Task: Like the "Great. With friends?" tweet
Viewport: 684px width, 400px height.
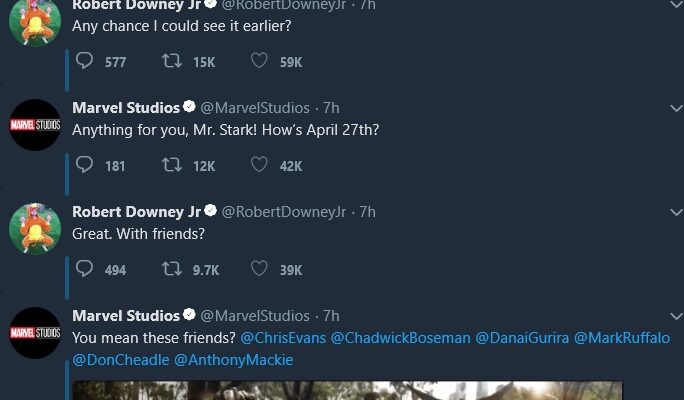Action: coord(259,269)
